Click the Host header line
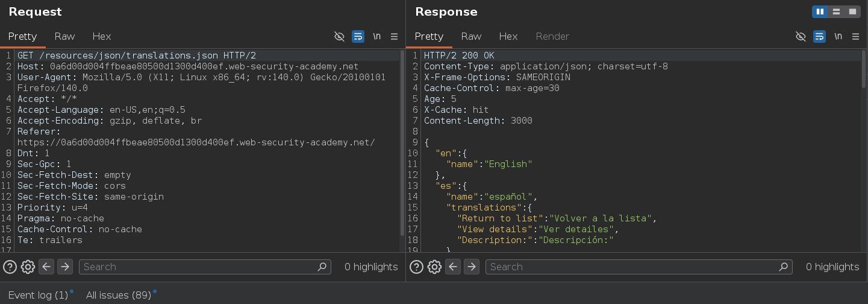868x304 pixels. [188, 66]
